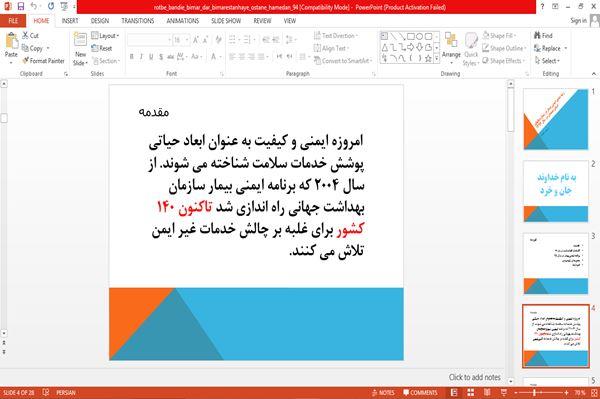Image resolution: width=600 pixels, height=399 pixels.
Task: Switch to ANIMATIONS tab
Action: [183, 21]
